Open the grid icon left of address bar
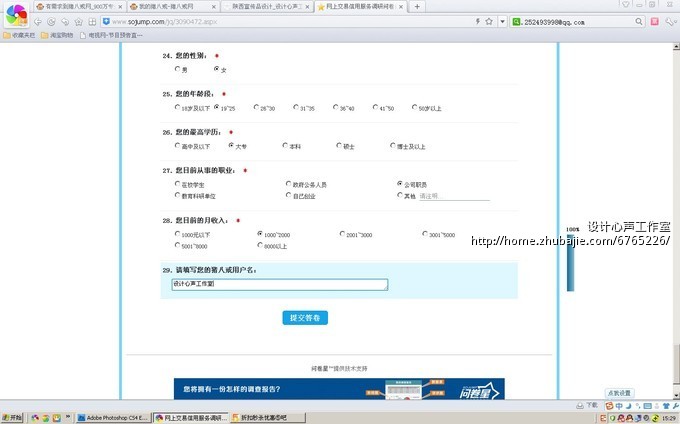680x424 pixels. click(x=92, y=22)
